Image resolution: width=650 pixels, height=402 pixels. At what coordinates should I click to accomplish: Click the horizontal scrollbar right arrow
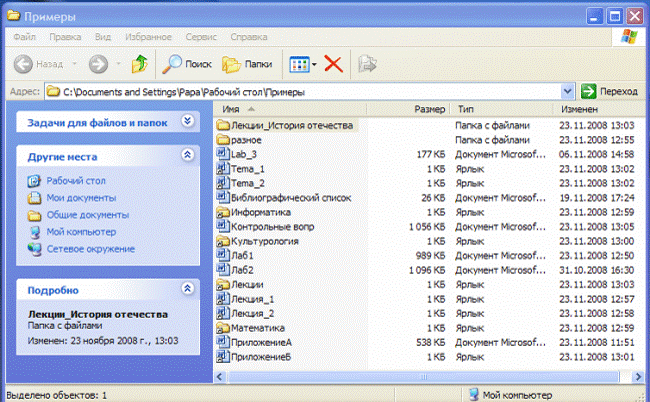638,377
